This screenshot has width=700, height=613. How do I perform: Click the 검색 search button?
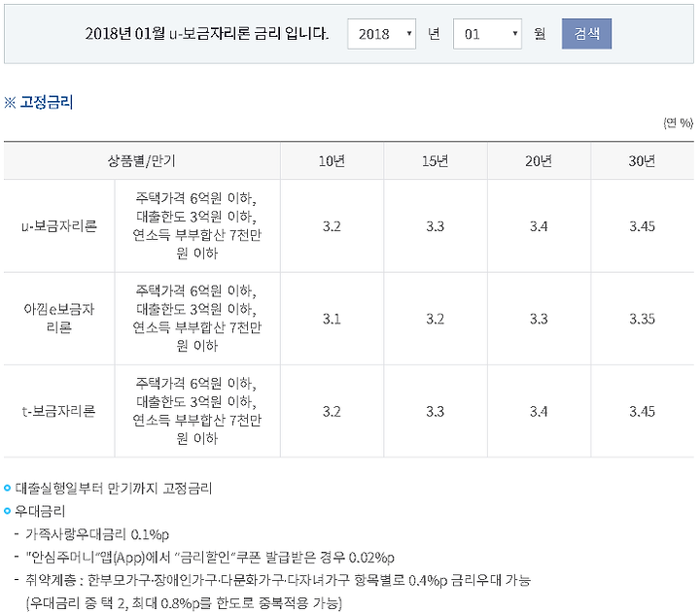click(586, 34)
